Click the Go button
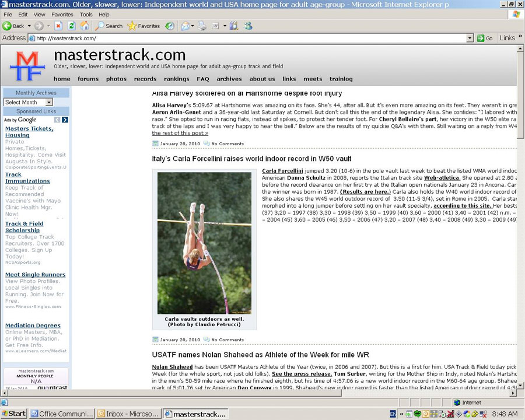 tap(485, 38)
